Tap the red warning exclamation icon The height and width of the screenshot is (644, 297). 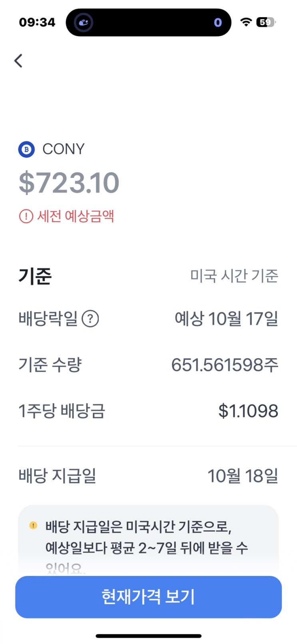[26, 216]
